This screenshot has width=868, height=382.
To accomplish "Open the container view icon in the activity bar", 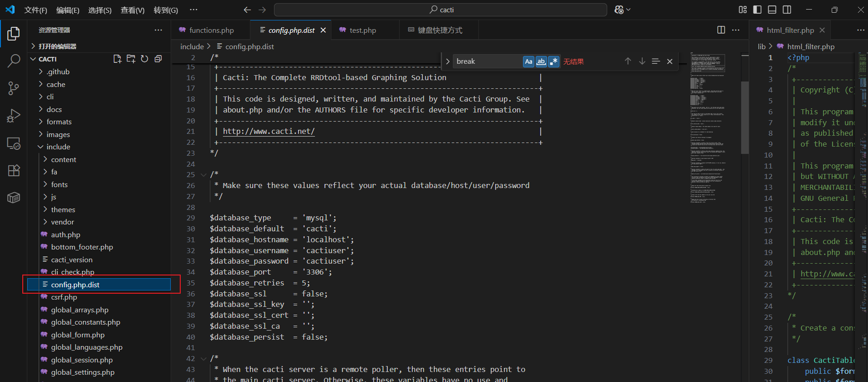I will tap(14, 198).
